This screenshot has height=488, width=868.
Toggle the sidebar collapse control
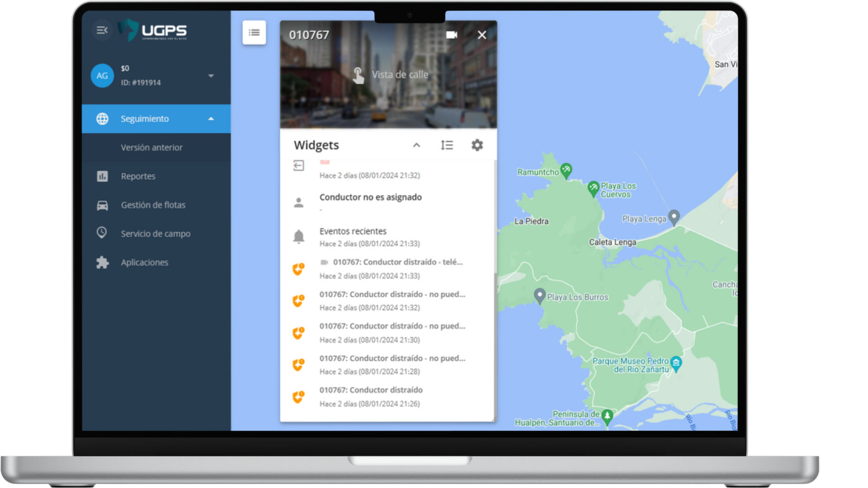102,30
